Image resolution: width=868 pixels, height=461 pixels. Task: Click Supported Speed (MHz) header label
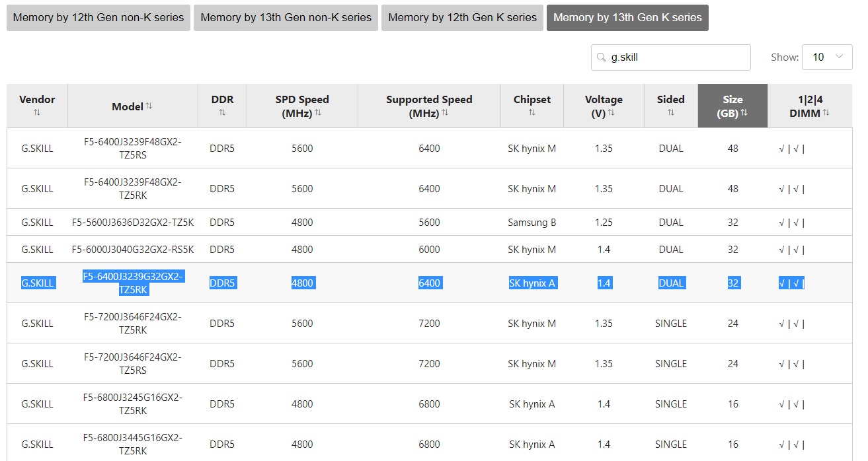click(x=429, y=106)
